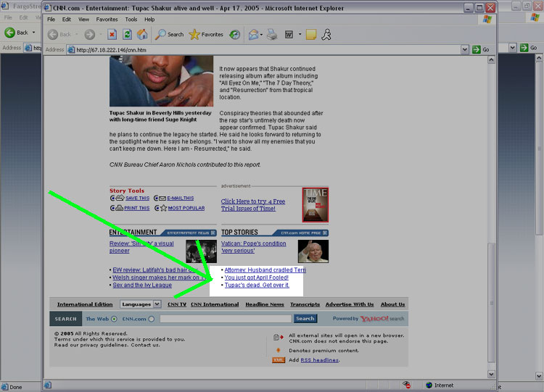Click the Edit with Word icon

click(x=289, y=34)
